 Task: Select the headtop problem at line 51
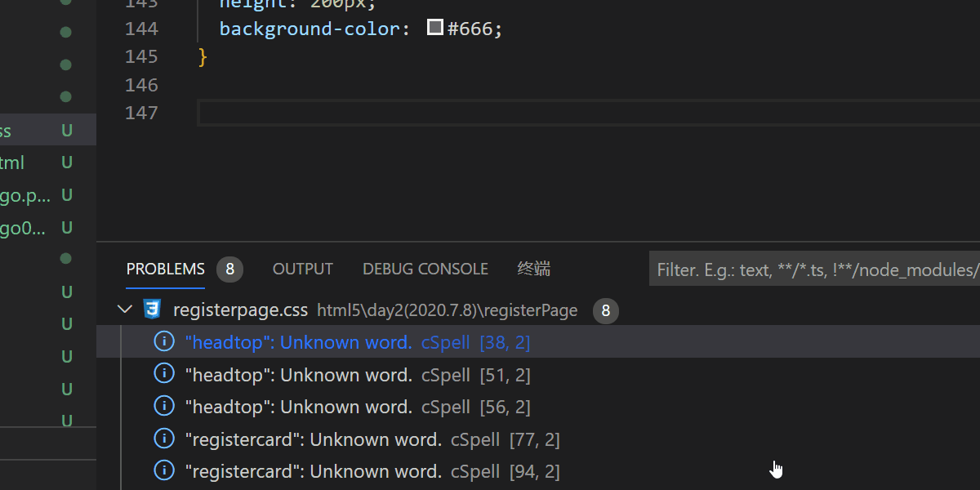[298, 373]
